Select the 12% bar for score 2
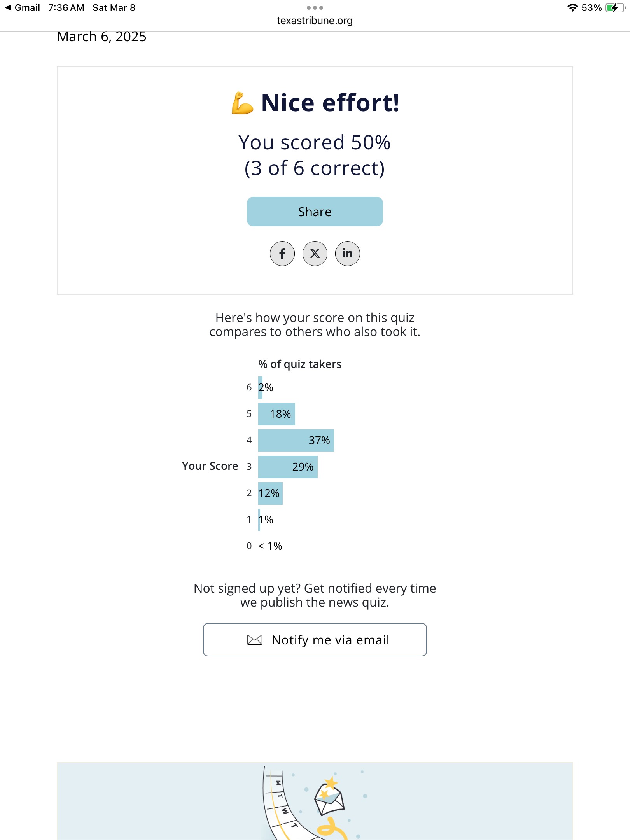The width and height of the screenshot is (630, 840). tap(270, 493)
